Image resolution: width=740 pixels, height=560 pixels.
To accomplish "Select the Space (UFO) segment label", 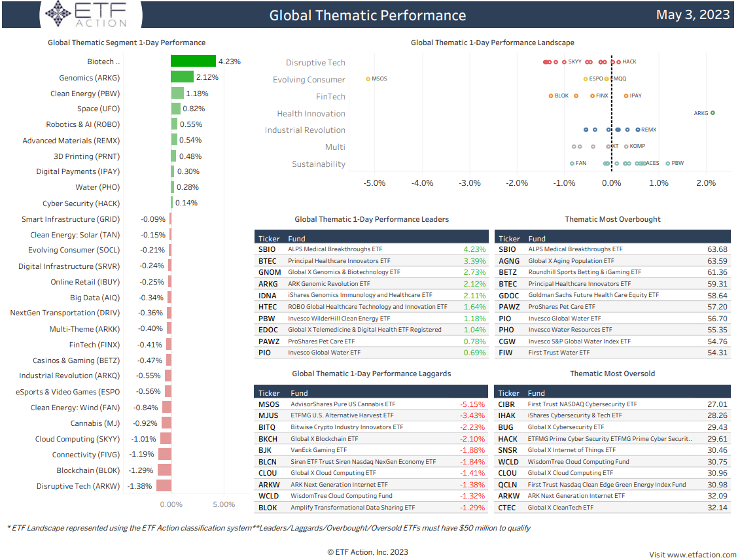I will [98, 109].
